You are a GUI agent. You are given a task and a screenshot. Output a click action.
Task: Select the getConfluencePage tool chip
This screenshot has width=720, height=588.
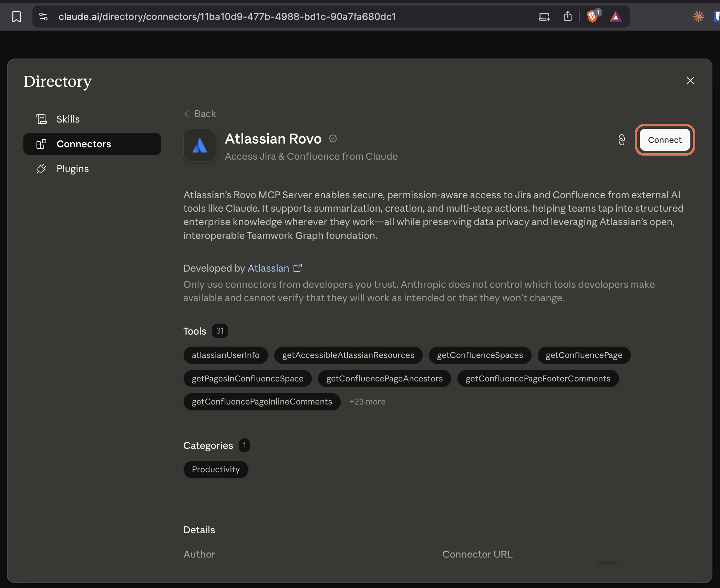point(584,355)
